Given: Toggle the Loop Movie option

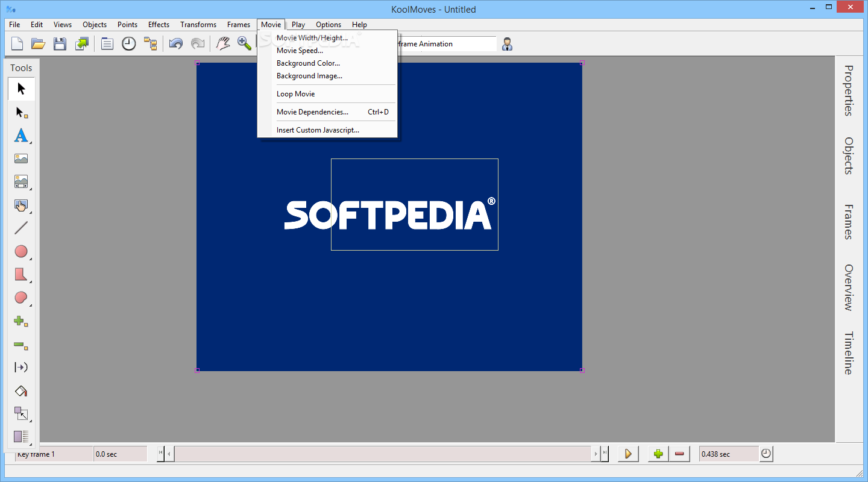Looking at the screenshot, I should point(327,94).
